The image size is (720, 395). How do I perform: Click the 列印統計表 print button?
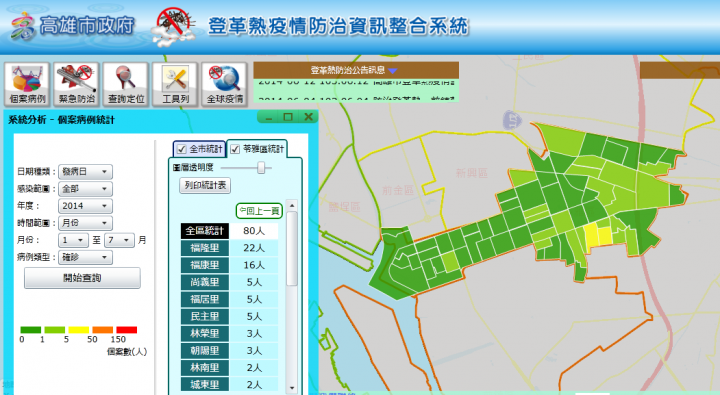click(205, 186)
